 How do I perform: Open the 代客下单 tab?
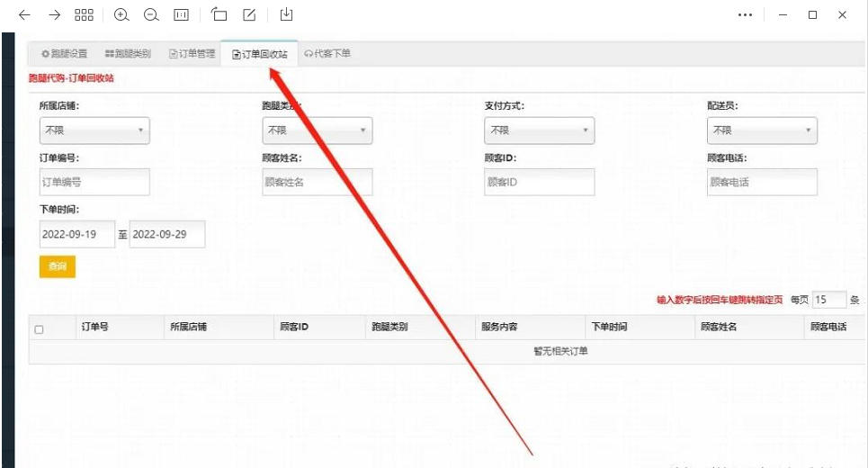(x=327, y=54)
